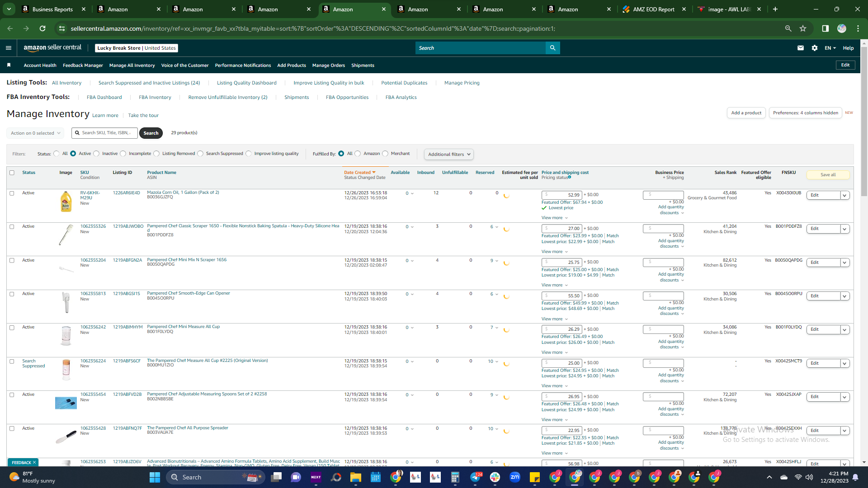Toggle the browser side panel icon
The image size is (868, 488).
826,28
